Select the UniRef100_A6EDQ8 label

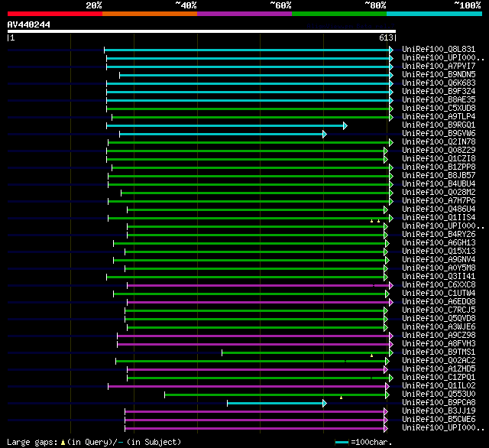click(x=439, y=302)
